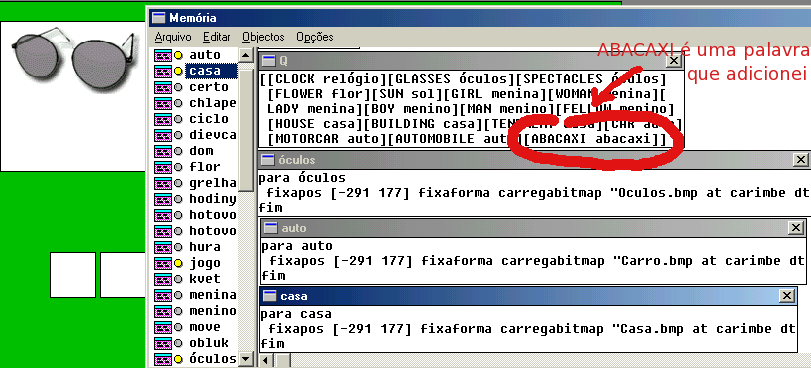Screen dimensions: 811x368
Task: Click the procedure icon beside certo
Action: coord(162,87)
